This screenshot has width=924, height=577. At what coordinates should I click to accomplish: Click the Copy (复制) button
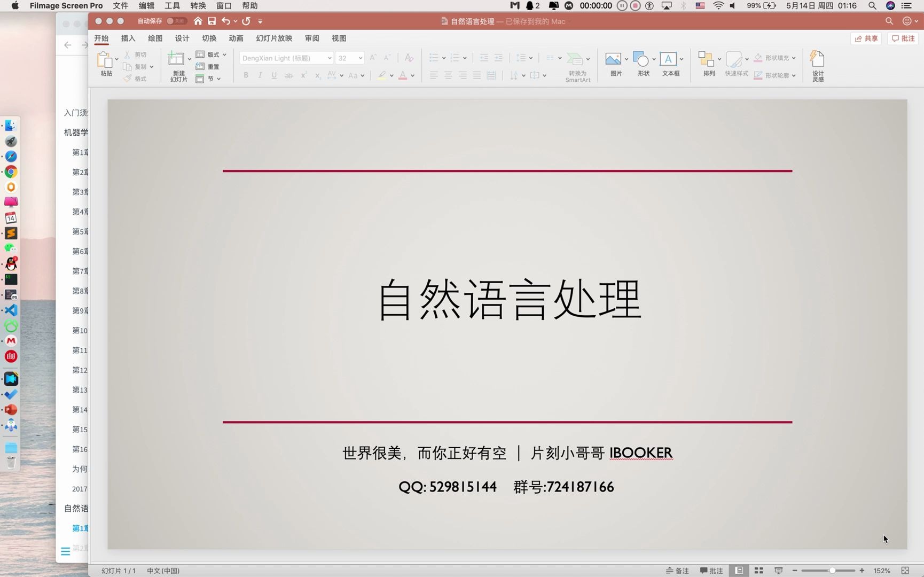pos(135,67)
